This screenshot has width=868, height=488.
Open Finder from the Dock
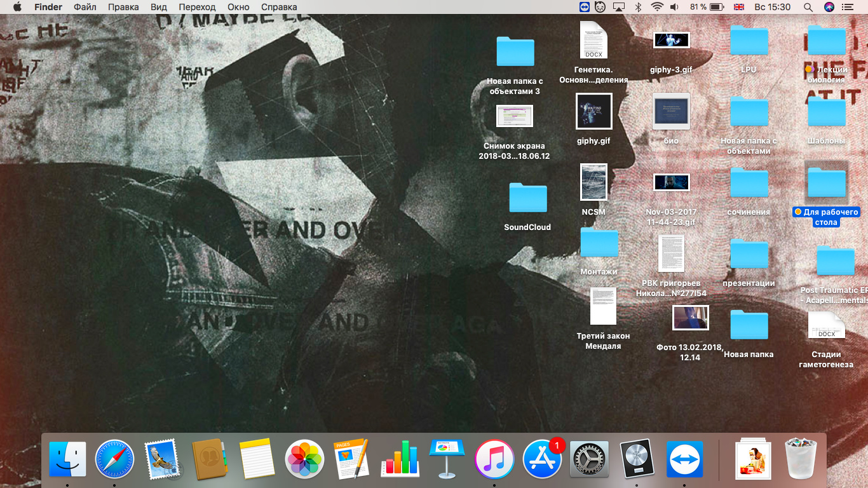point(67,459)
